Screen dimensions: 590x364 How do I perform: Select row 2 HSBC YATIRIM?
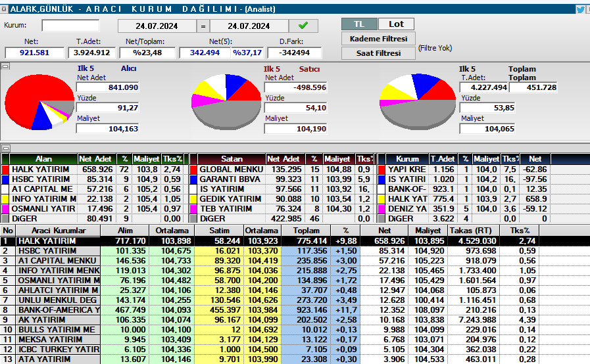coord(295,251)
